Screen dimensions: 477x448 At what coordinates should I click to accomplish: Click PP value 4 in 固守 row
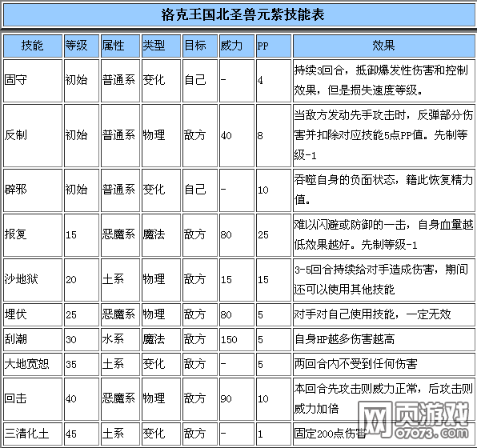point(260,81)
